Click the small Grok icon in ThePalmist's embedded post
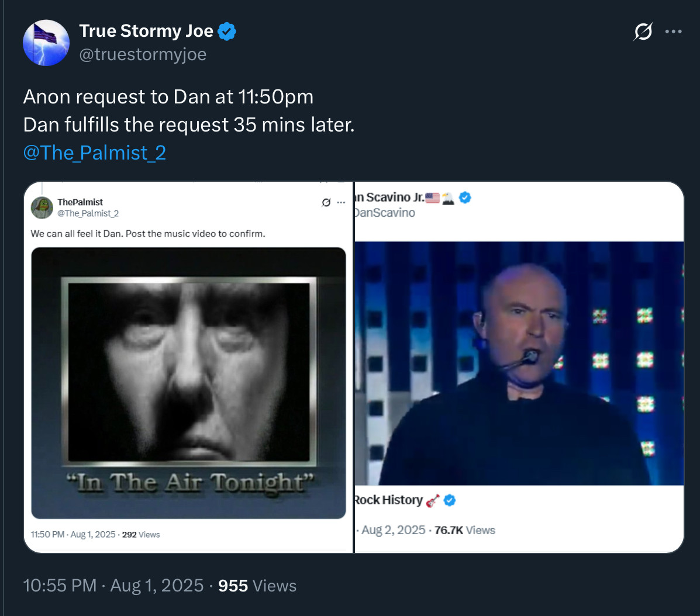 pos(326,202)
